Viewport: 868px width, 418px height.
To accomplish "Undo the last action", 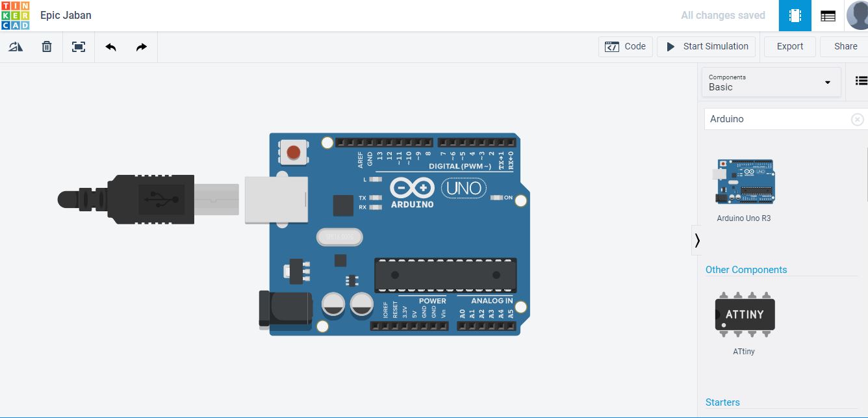I will (x=110, y=47).
